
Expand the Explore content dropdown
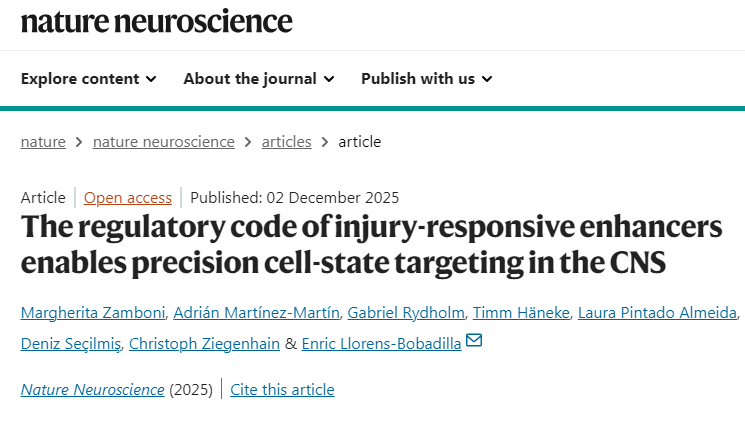tap(88, 78)
